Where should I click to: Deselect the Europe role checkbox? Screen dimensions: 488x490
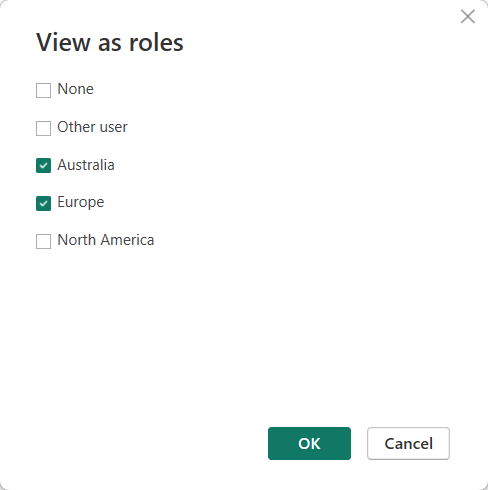click(x=43, y=204)
